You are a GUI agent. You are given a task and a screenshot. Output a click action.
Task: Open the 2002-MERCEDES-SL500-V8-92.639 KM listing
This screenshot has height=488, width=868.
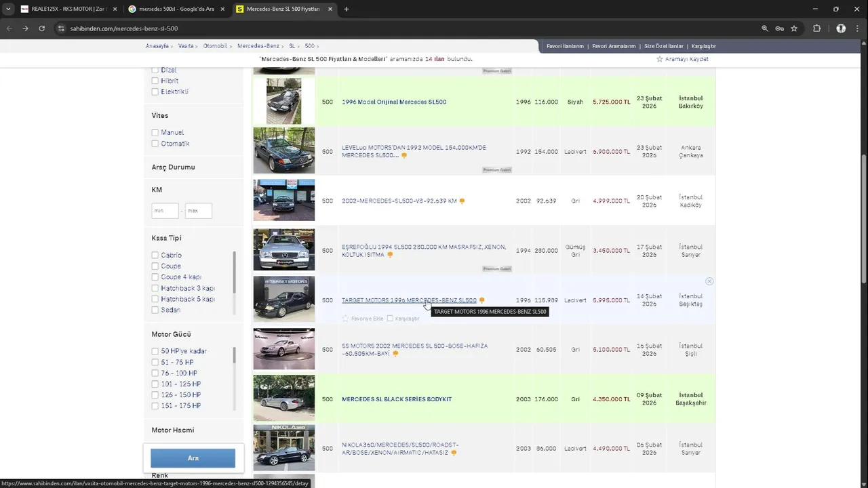pyautogui.click(x=399, y=201)
